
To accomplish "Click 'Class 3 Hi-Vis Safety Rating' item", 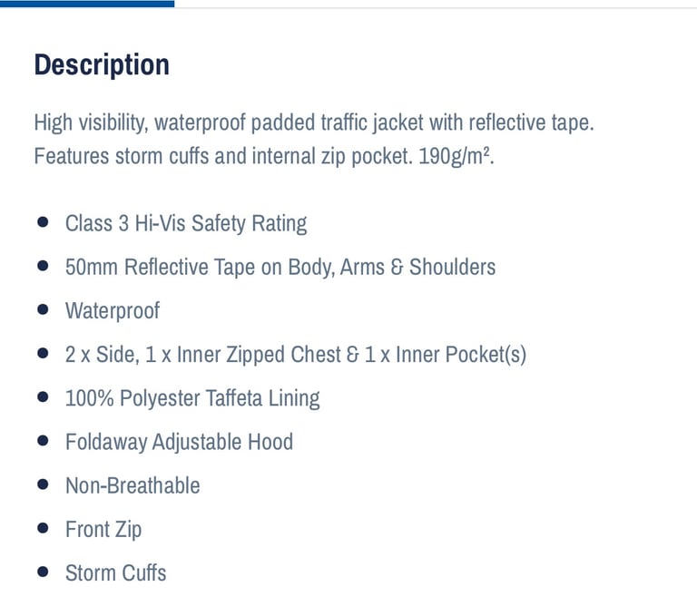I will coord(186,223).
